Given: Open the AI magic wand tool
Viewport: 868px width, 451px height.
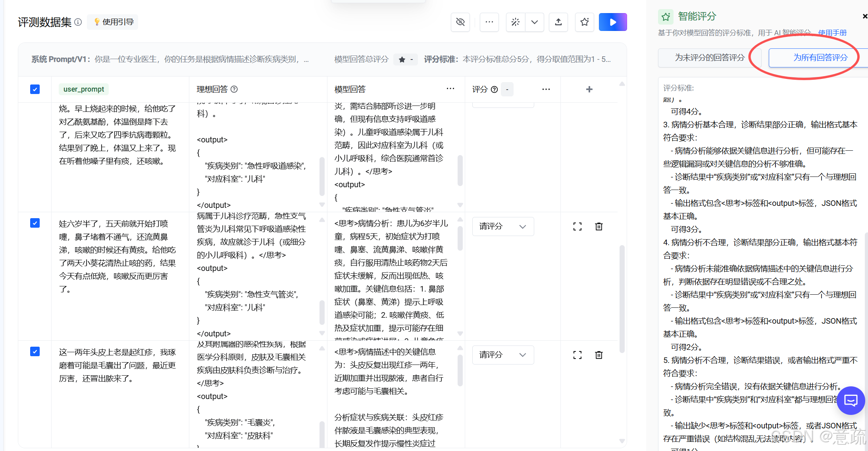Looking at the screenshot, I should pos(515,22).
